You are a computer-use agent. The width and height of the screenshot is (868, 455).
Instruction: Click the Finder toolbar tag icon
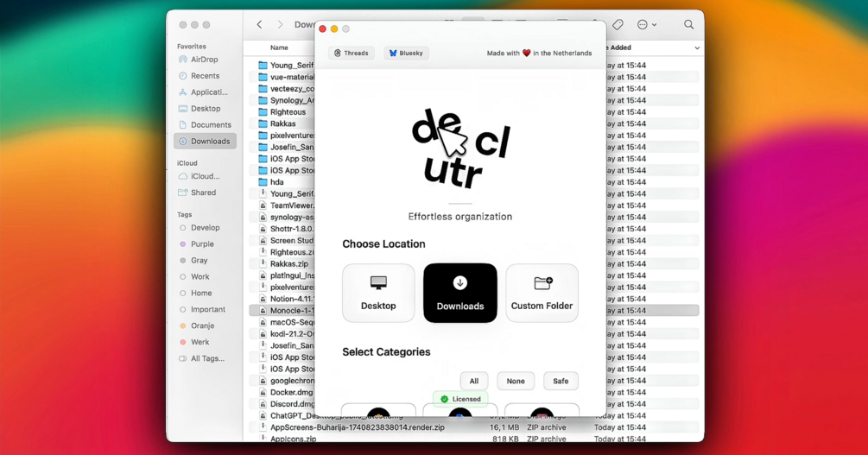click(618, 24)
